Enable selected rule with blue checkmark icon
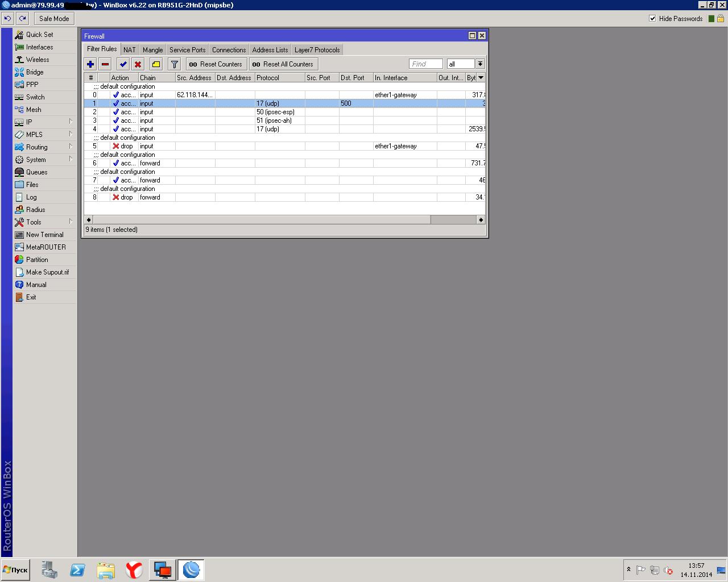Viewport: 728px width, 582px height. tap(123, 64)
